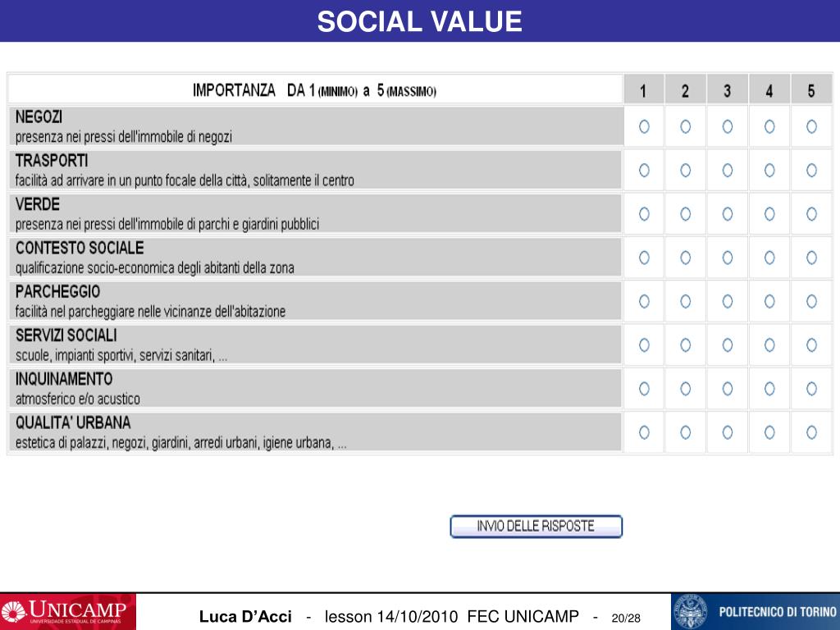Click the INQUINAMENTO row label
840x630 pixels.
click(x=64, y=379)
